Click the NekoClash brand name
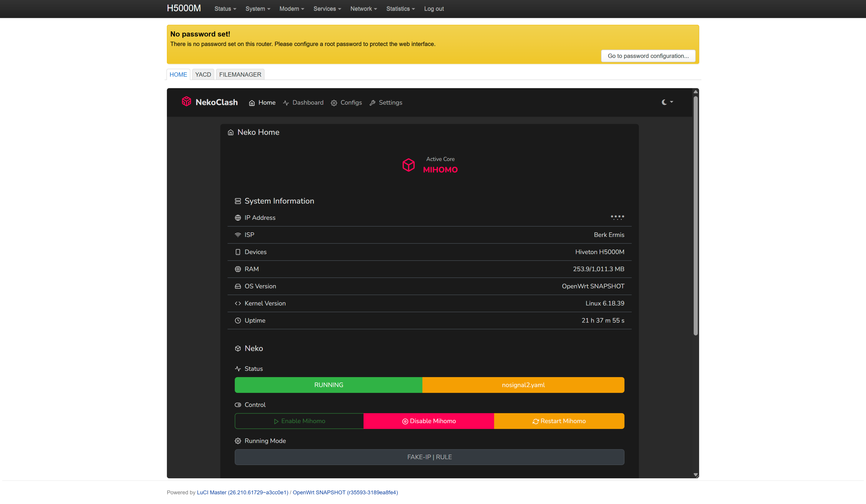The width and height of the screenshot is (866, 504). [216, 102]
